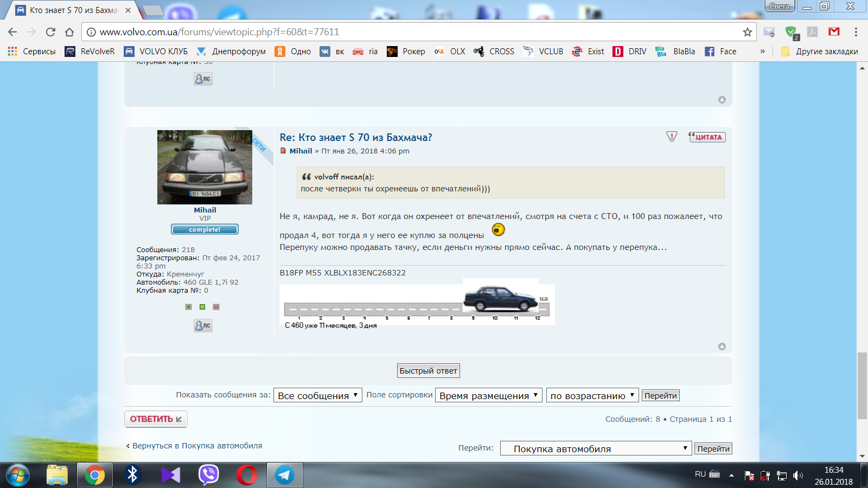Open the Покупка автомобиля forum jump dropdown
The width and height of the screenshot is (868, 488).
(x=595, y=448)
